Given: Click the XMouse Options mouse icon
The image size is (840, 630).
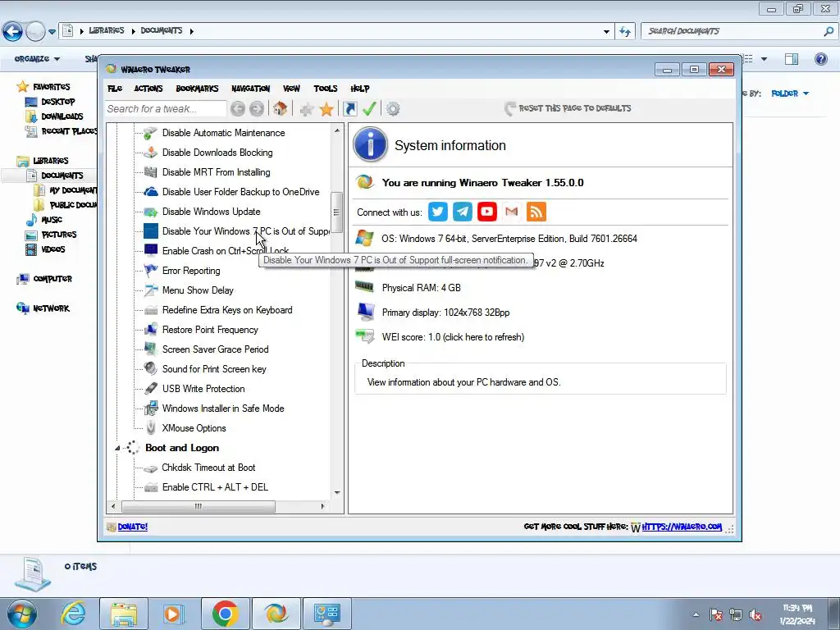Looking at the screenshot, I should 151,428.
